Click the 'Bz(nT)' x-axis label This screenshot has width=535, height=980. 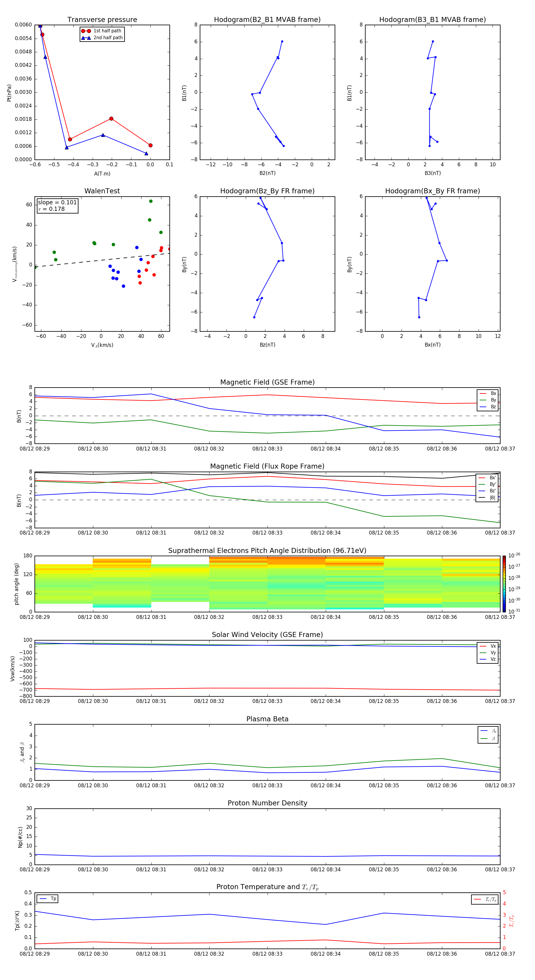(267, 345)
